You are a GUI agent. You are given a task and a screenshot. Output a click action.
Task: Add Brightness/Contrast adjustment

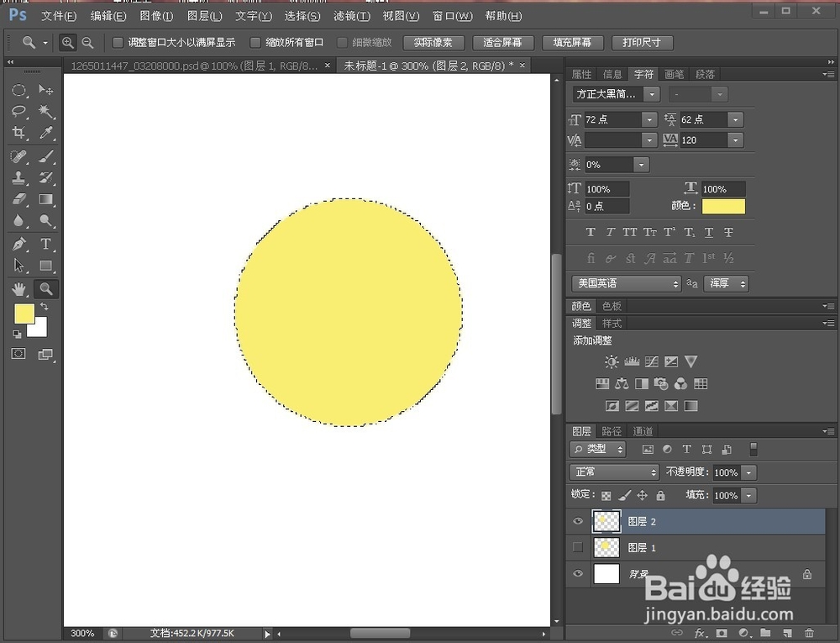612,361
